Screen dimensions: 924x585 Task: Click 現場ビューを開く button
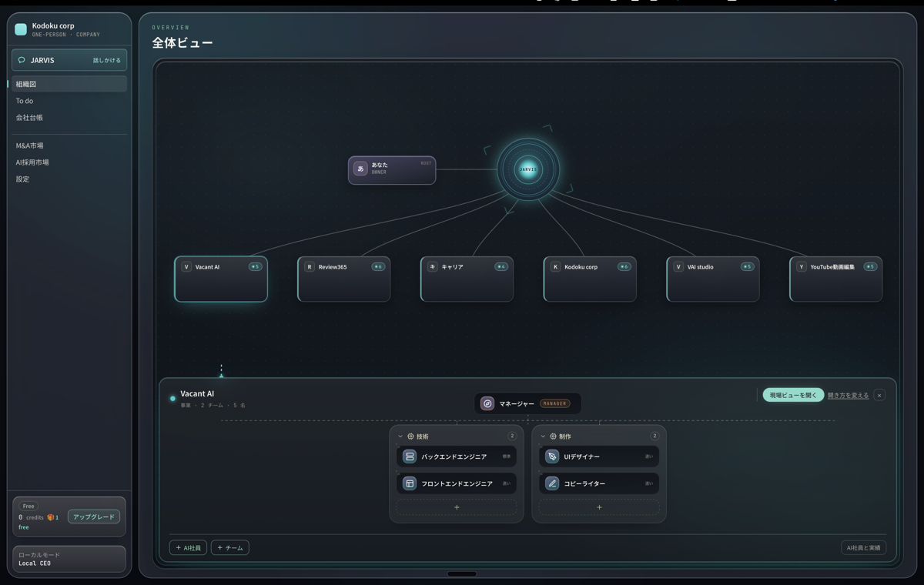tap(793, 395)
